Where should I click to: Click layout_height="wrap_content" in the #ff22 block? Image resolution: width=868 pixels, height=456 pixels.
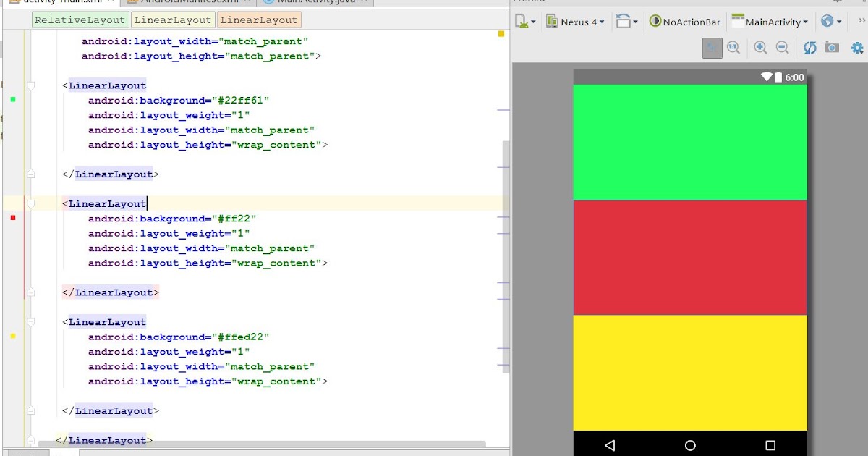208,263
